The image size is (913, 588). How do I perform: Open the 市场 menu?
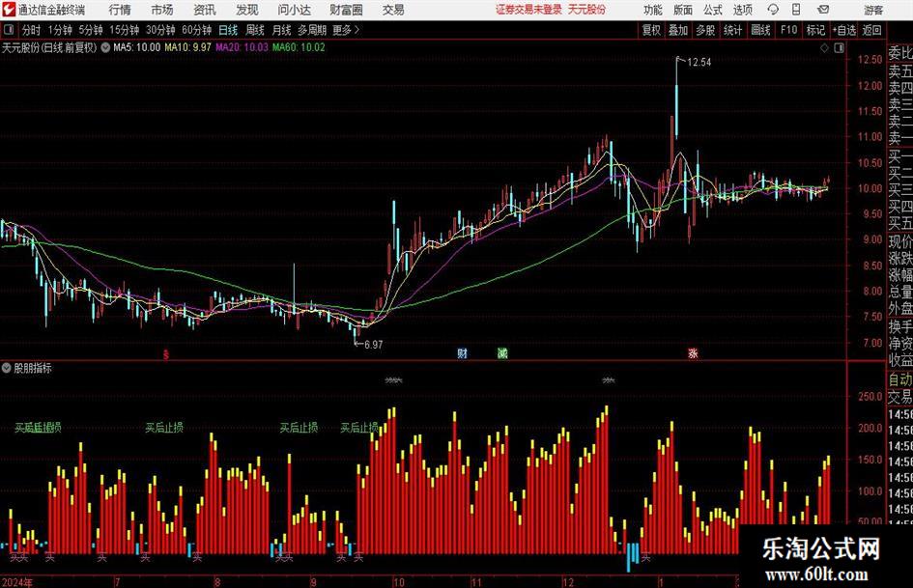tap(162, 10)
